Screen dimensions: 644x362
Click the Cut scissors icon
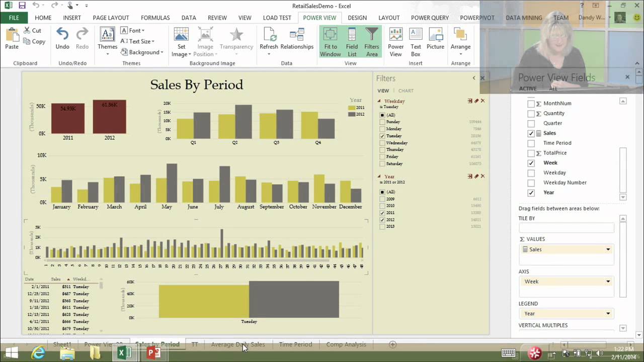[25, 31]
